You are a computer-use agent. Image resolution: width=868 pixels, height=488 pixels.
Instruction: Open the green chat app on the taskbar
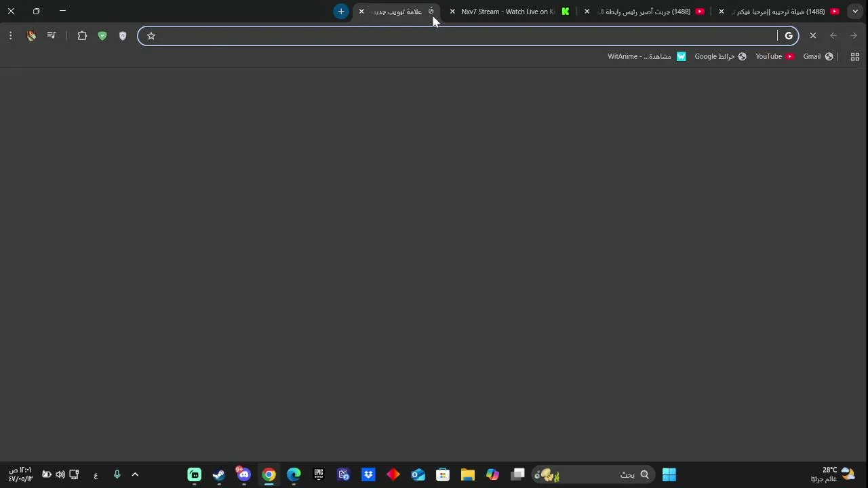click(195, 474)
